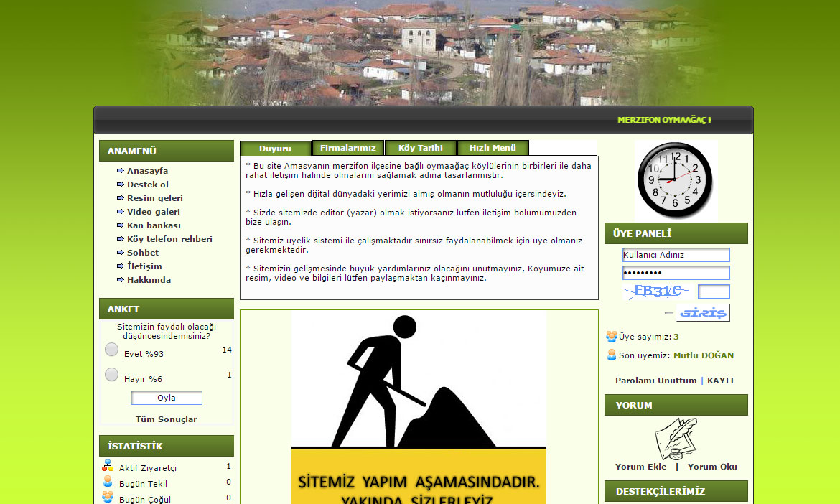Click the arrow icon beside Sohbet
The image size is (840, 504).
click(121, 252)
